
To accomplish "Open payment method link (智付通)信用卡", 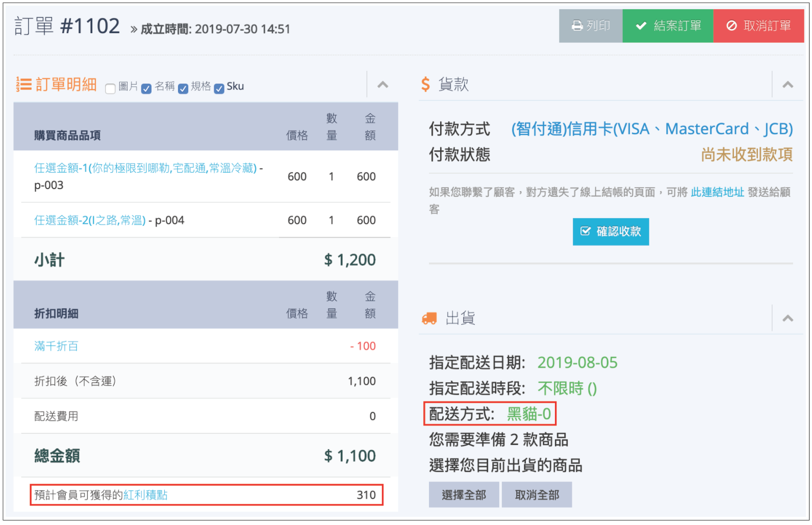I will (x=652, y=129).
